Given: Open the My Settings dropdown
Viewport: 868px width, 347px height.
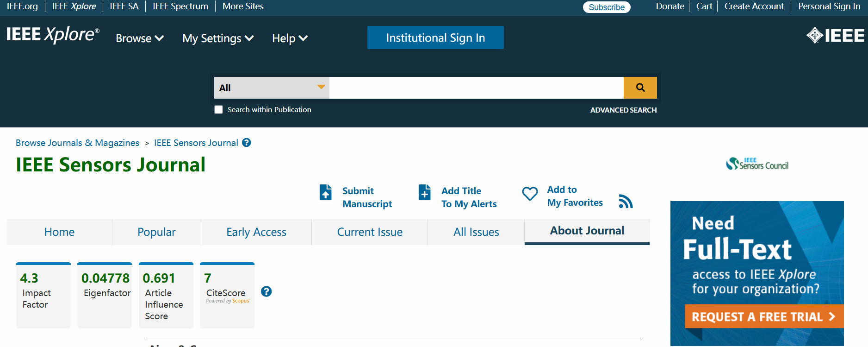Looking at the screenshot, I should pos(218,38).
